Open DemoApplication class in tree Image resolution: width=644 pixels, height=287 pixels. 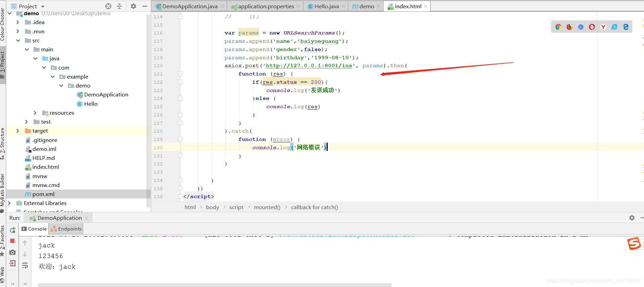102,94
